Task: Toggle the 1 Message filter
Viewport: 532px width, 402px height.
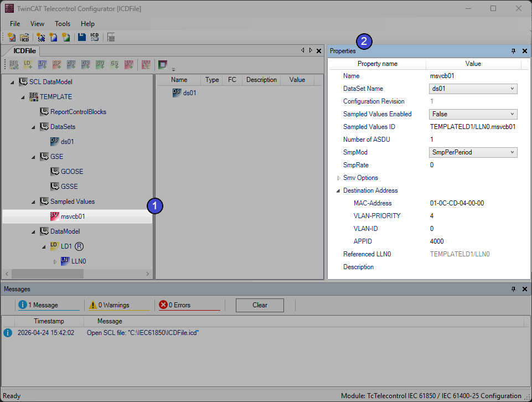Action: [48, 305]
